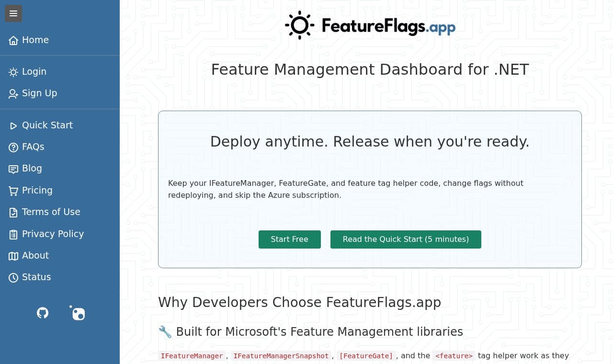Image resolution: width=613 pixels, height=364 pixels.
Task: Click 'Built for Microsoft's Feature Management libraries' heading
Action: [319, 332]
